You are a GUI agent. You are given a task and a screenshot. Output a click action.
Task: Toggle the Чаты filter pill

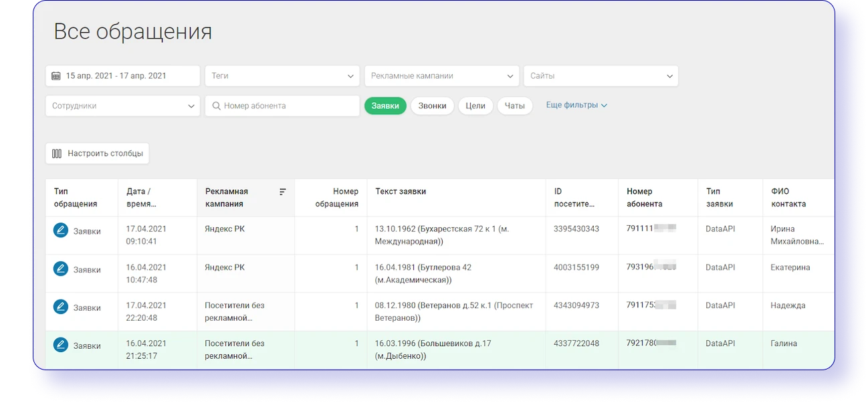[515, 106]
